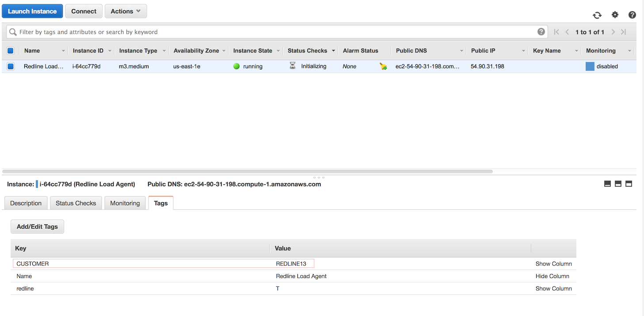Go to next page arrow

coord(613,32)
